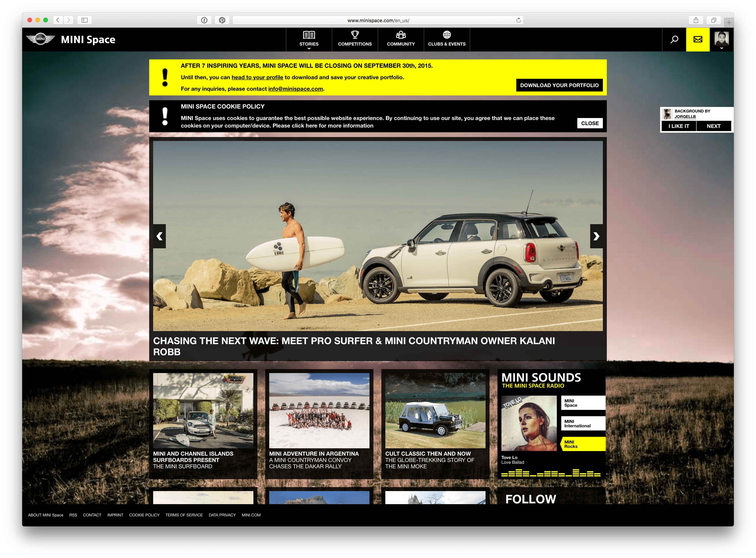The width and height of the screenshot is (756, 558).
Task: Reload the page with refresh icon
Action: [518, 20]
